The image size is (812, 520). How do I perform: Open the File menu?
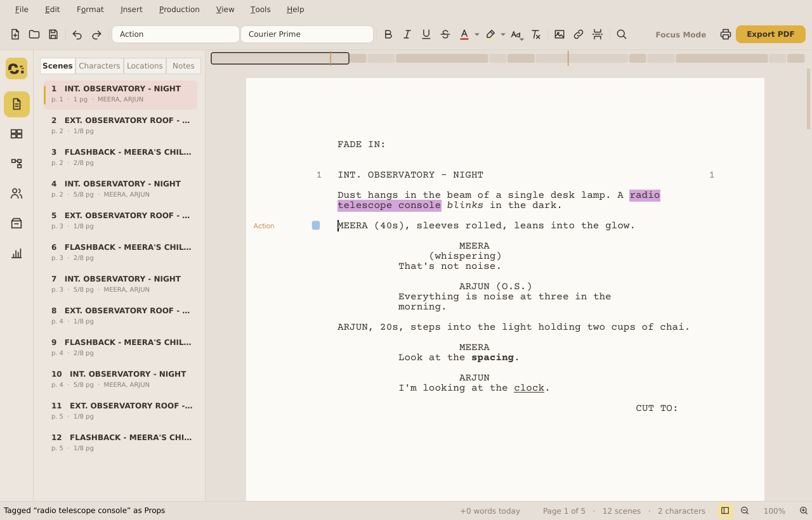pos(22,10)
